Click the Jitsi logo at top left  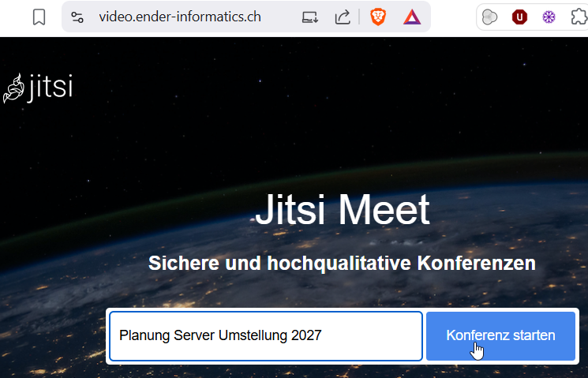tap(38, 88)
